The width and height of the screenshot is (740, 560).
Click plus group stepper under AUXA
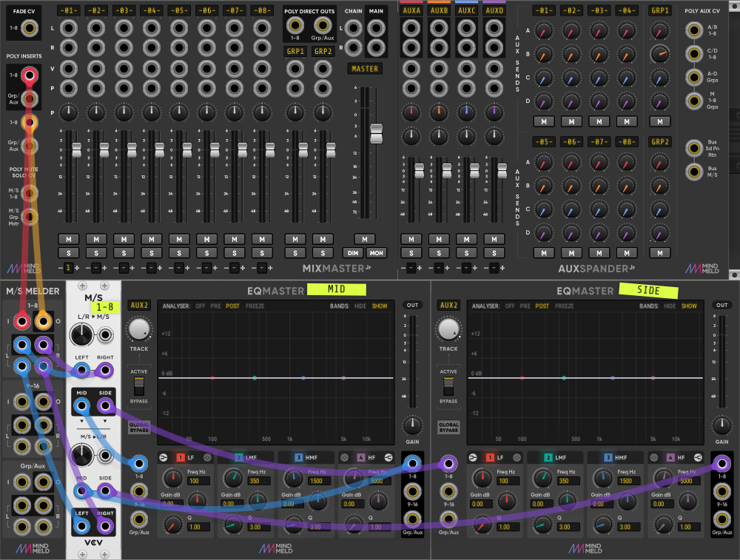pyautogui.click(x=420, y=268)
